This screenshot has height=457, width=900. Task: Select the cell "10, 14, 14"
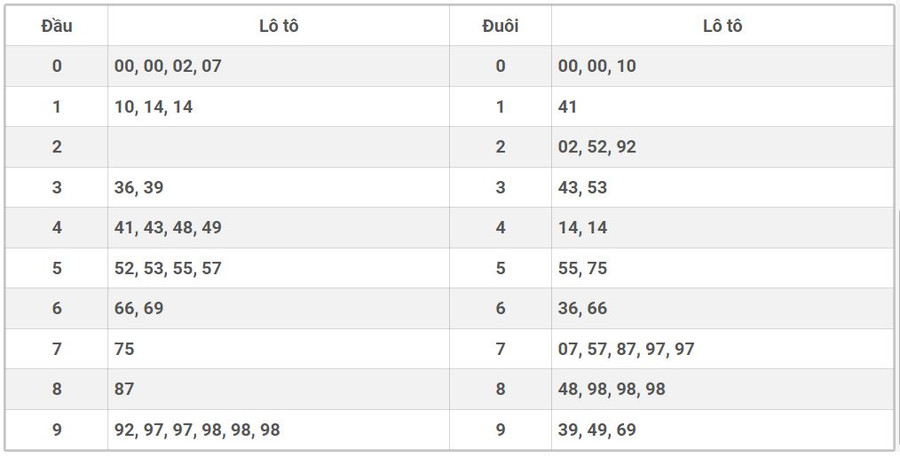tap(154, 107)
